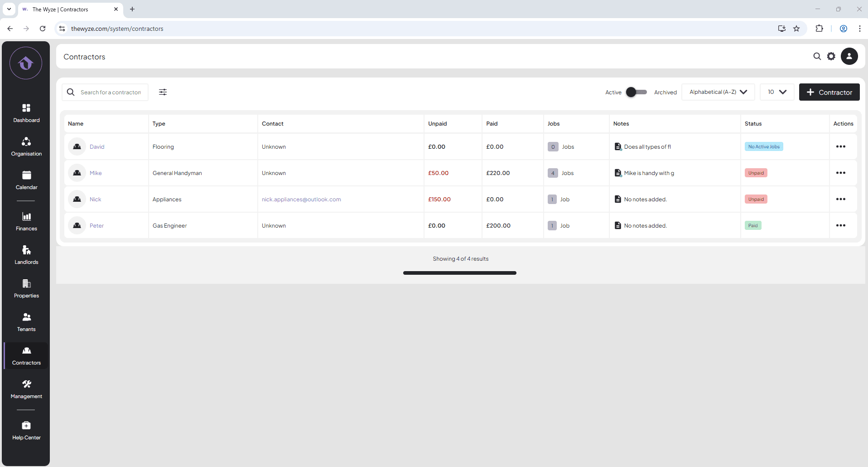Screen dimensions: 868x467
Task: Click the Wyze home logo
Action: pos(26,63)
